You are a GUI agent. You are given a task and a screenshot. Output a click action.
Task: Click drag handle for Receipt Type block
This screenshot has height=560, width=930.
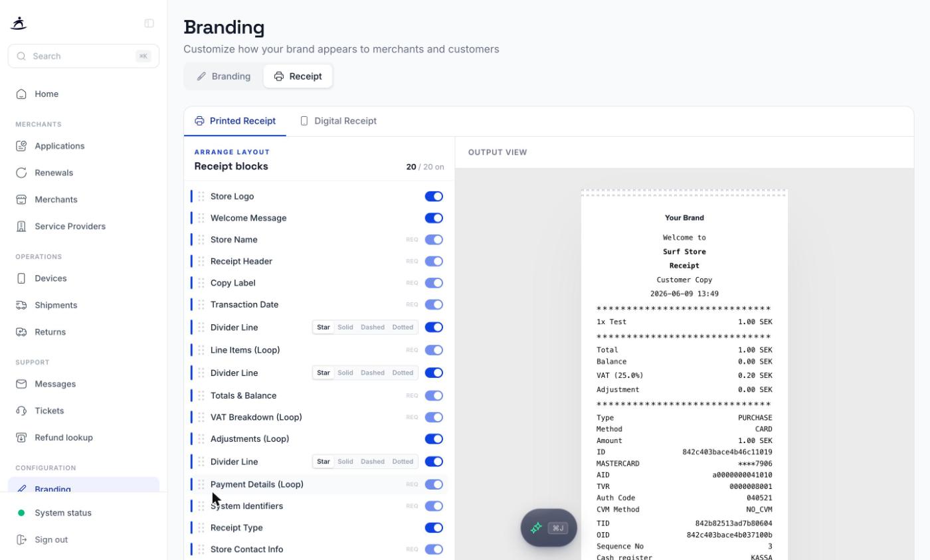[x=201, y=527]
